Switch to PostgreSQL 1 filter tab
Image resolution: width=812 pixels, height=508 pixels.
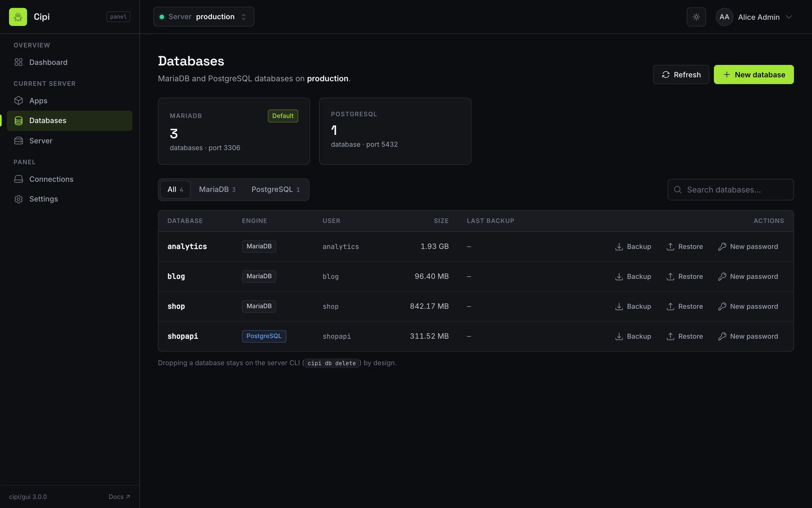(275, 189)
